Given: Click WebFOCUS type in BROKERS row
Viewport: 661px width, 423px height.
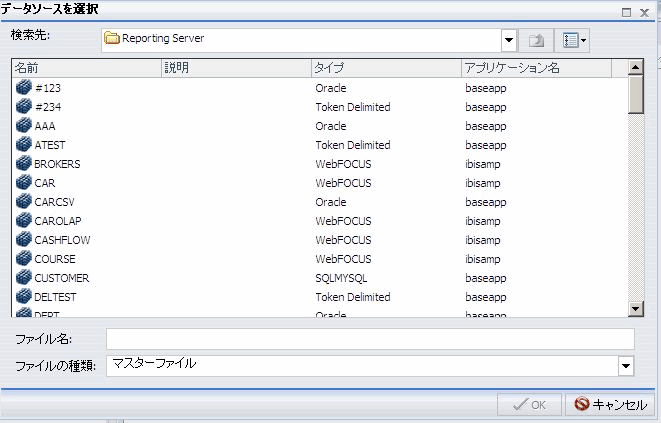Looking at the screenshot, I should [x=343, y=164].
